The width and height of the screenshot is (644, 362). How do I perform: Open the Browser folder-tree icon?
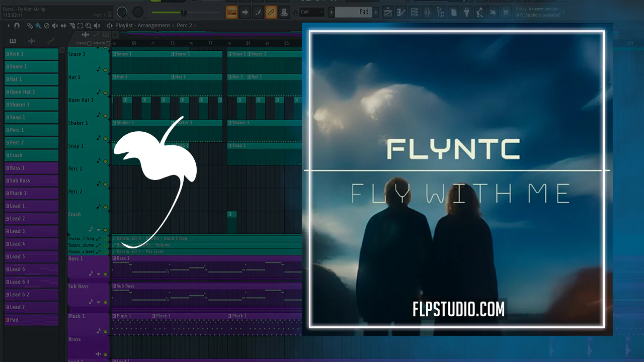click(441, 12)
